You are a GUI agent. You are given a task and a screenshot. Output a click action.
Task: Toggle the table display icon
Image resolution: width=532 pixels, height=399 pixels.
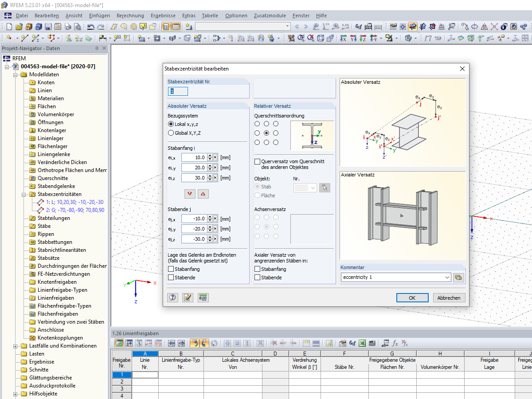(176, 27)
